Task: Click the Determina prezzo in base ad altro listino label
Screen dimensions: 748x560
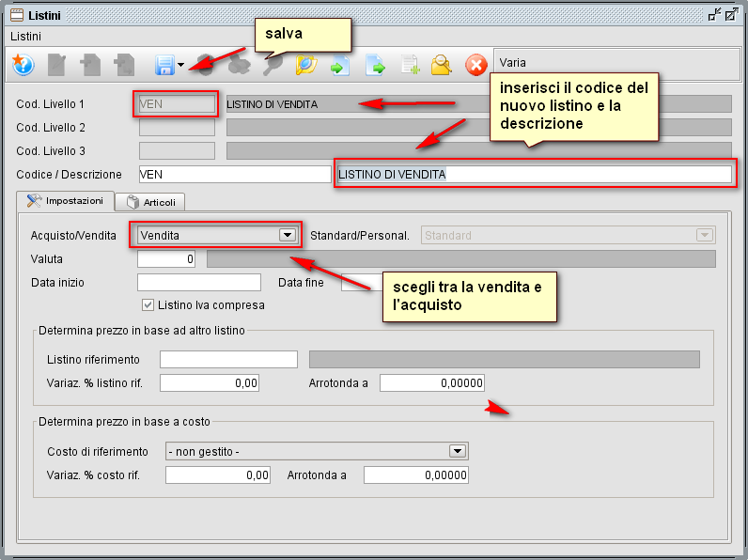Action: tap(142, 331)
